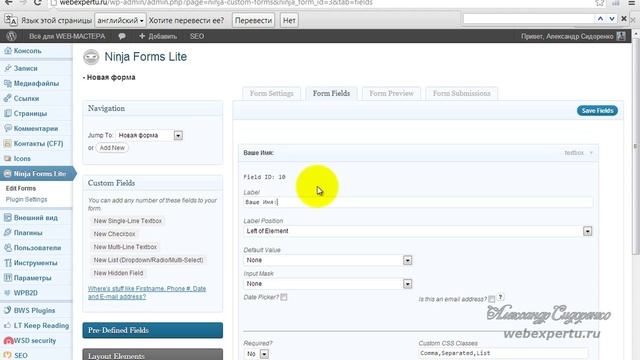Image resolution: width=640 pixels, height=360 pixels.
Task: Open the comments bubble in admin bar
Action: point(122,36)
